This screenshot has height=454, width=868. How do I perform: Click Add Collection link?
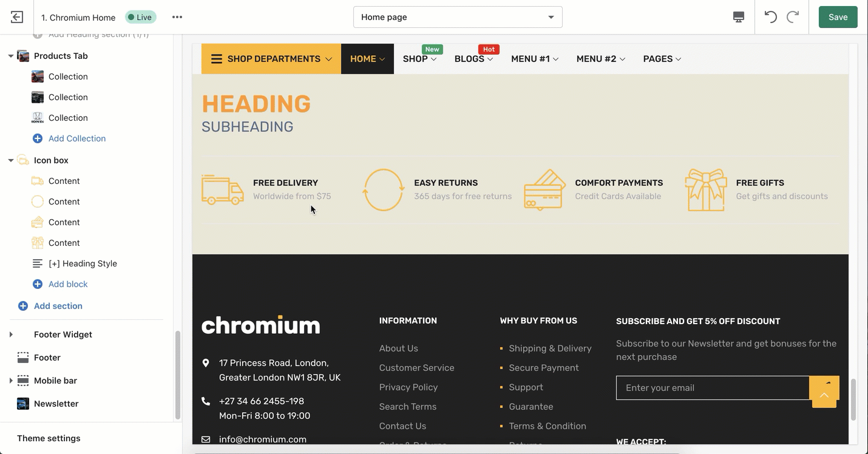tap(77, 138)
